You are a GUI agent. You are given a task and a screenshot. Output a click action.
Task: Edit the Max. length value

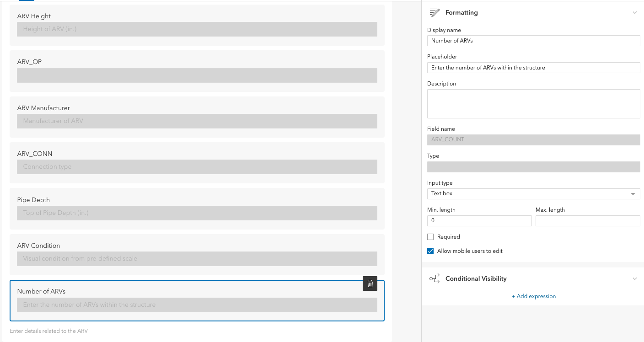588,220
